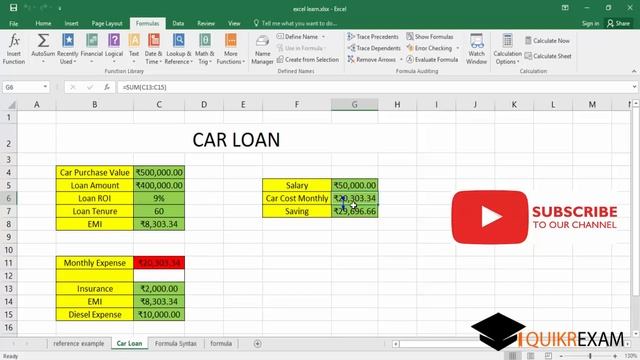Screen dimensions: 640x360
Task: Click Calculate Now
Action: pos(547,41)
